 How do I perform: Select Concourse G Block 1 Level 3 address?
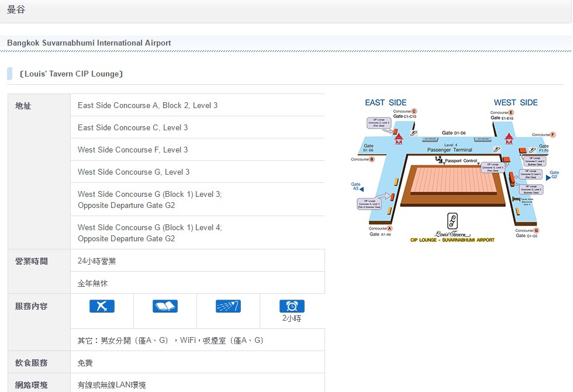[x=150, y=200]
